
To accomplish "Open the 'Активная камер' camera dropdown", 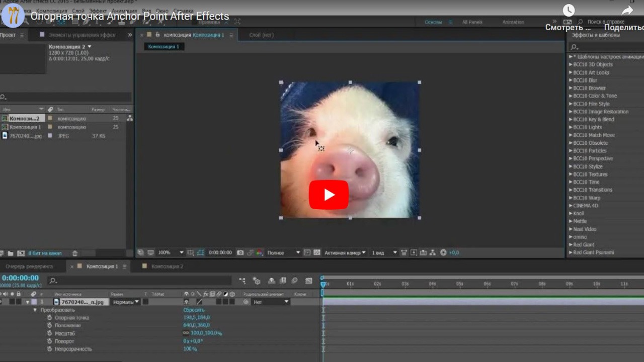I will 345,252.
